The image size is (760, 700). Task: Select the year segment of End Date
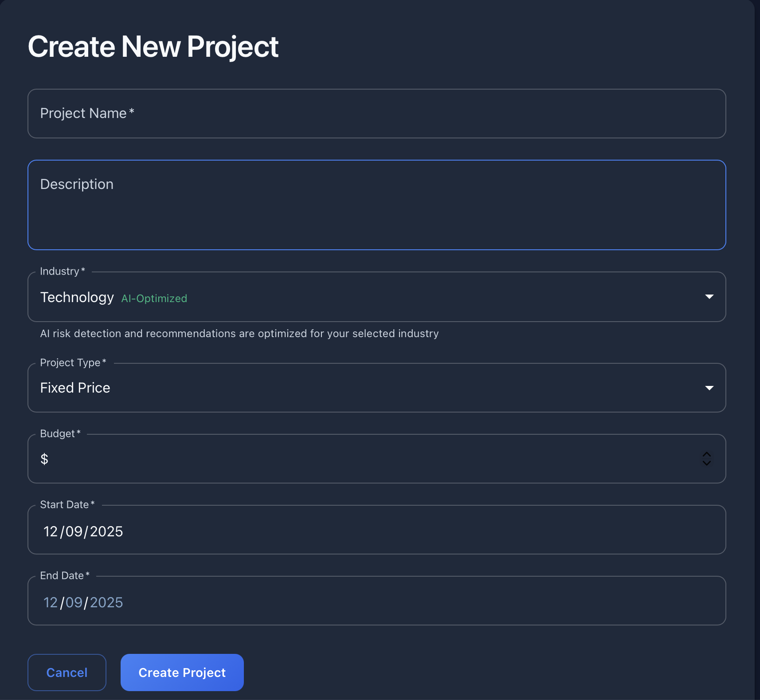(x=106, y=602)
